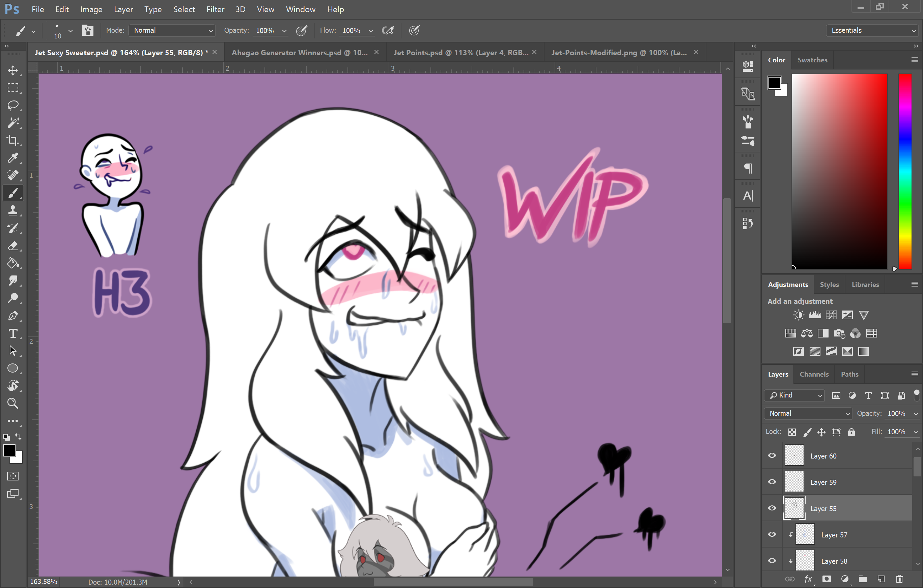Select the Path Selection tool
The width and height of the screenshot is (923, 588).
tap(13, 351)
